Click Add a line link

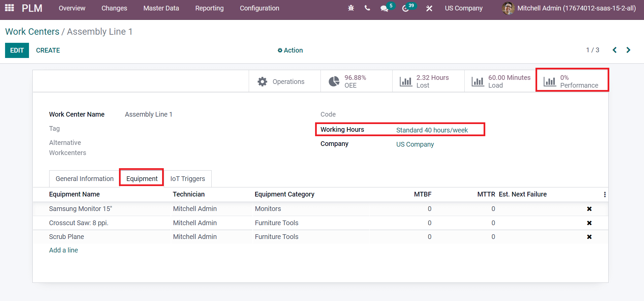[x=63, y=250]
